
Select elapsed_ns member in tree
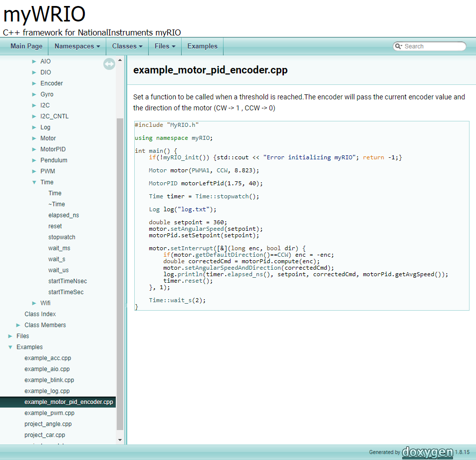[x=63, y=215]
